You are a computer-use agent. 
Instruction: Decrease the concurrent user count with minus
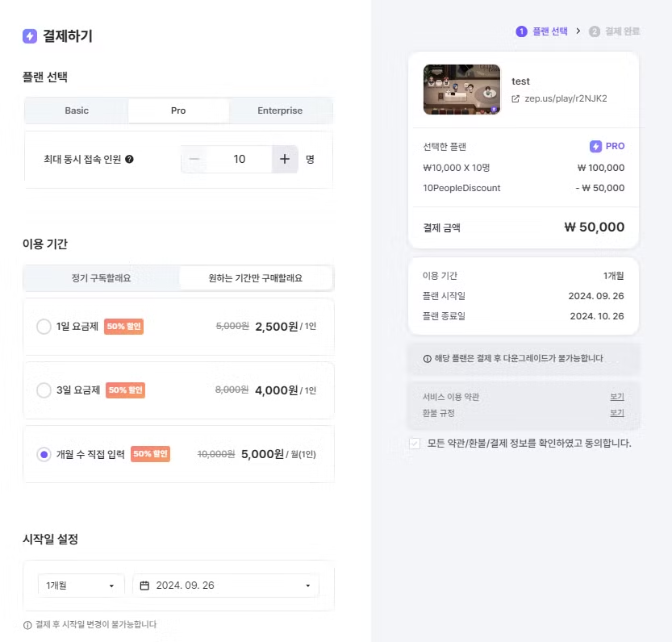point(194,159)
